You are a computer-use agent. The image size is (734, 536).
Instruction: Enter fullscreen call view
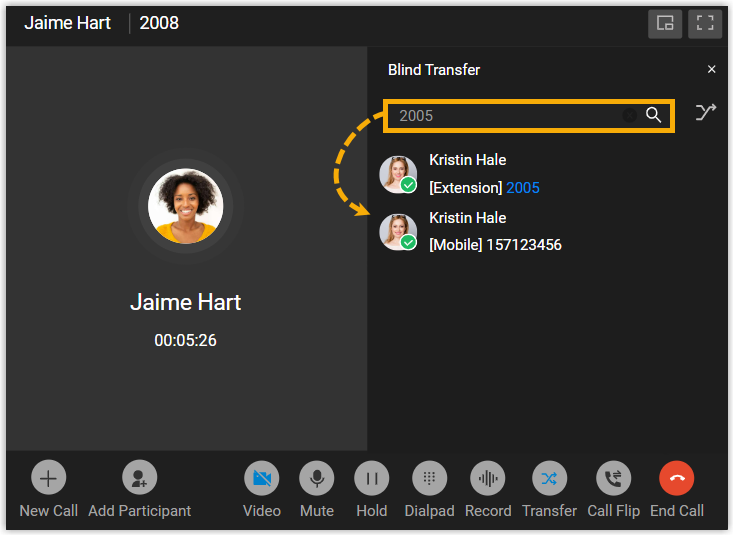(x=705, y=23)
